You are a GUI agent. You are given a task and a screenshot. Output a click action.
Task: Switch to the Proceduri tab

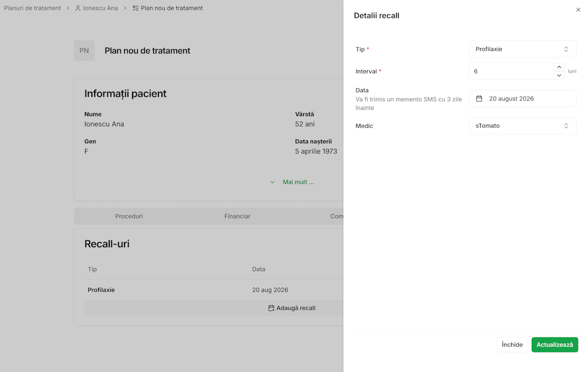[x=129, y=216]
